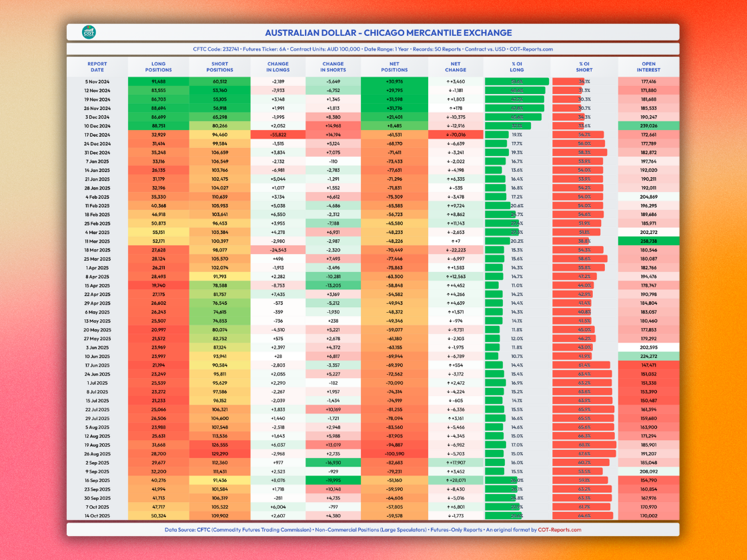Click the Open Interest column header
Viewport: 747px width, 560px height.
(x=648, y=67)
